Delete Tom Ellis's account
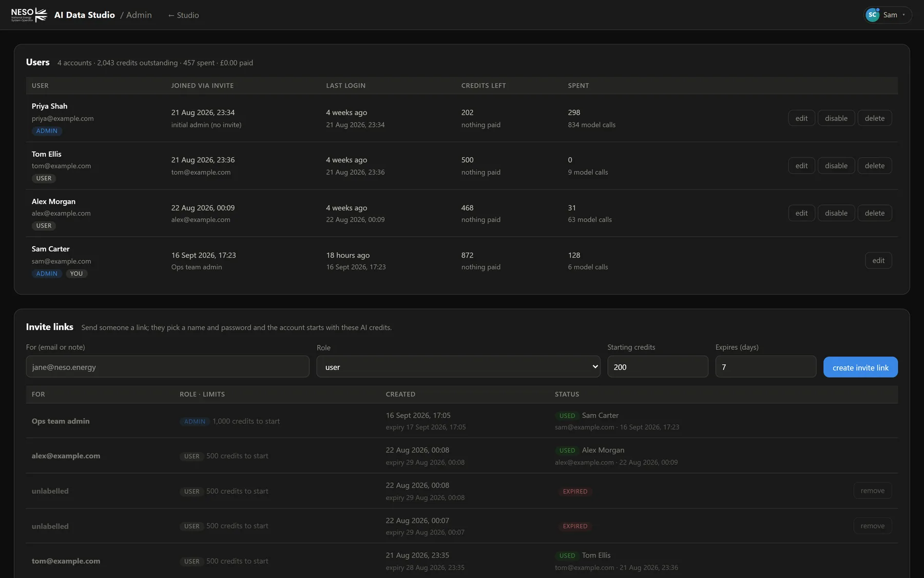The height and width of the screenshot is (578, 924). coord(875,165)
